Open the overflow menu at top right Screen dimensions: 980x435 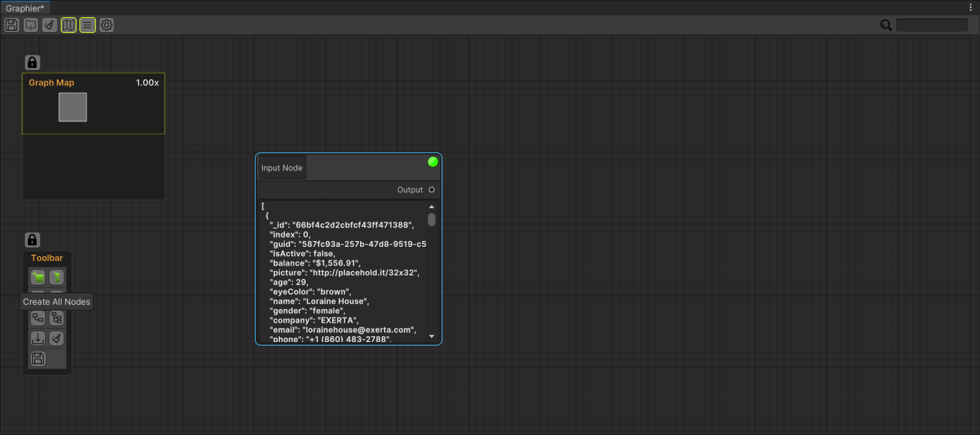(x=970, y=7)
